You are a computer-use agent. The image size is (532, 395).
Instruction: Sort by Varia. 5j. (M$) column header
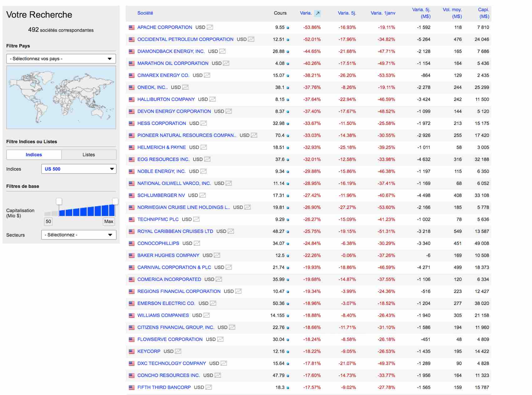(422, 13)
